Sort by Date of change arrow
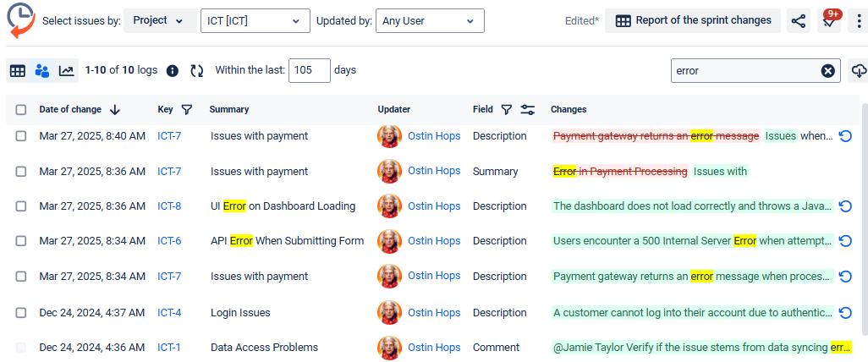The image size is (868, 362). point(114,110)
